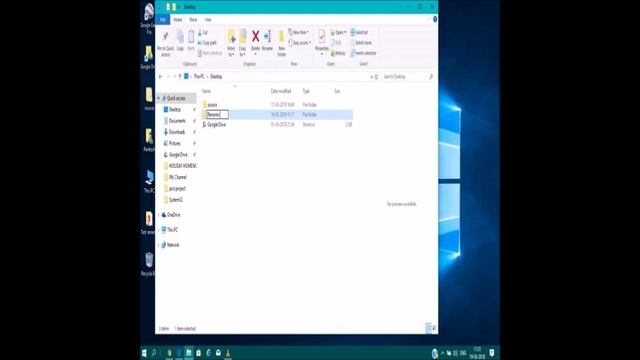Click the History command
This screenshot has height=360, width=640.
click(x=338, y=53)
